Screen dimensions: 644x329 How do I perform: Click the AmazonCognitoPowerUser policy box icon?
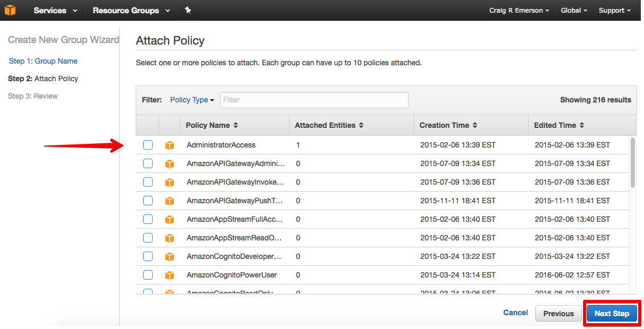[x=170, y=275]
